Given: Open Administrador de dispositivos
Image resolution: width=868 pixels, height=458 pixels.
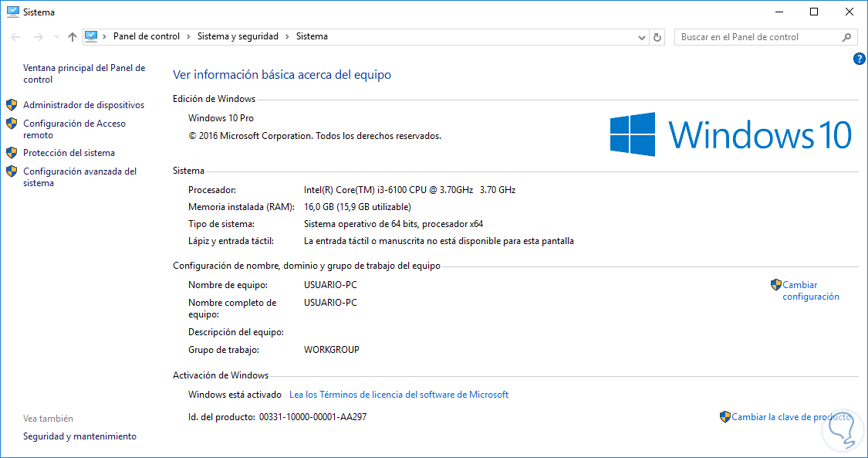Looking at the screenshot, I should 83,105.
